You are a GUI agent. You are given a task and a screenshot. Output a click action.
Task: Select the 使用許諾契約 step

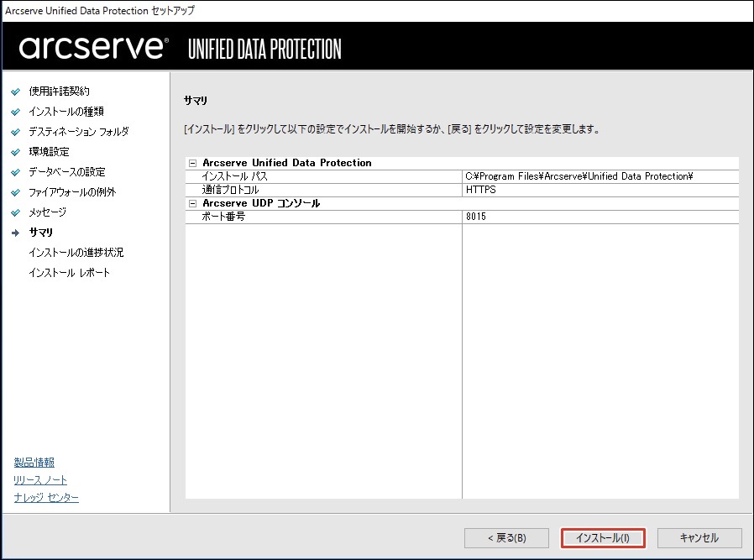coord(59,91)
